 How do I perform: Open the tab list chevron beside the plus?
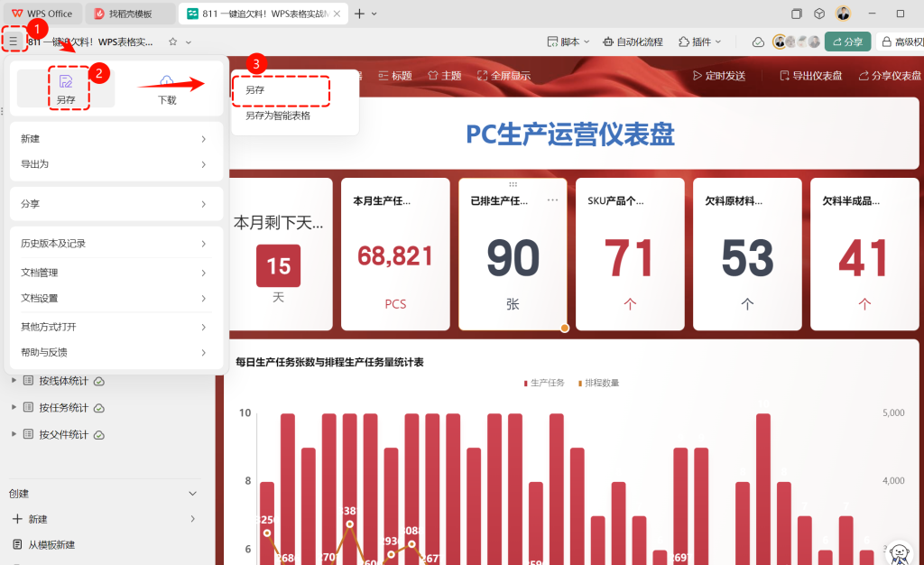374,14
